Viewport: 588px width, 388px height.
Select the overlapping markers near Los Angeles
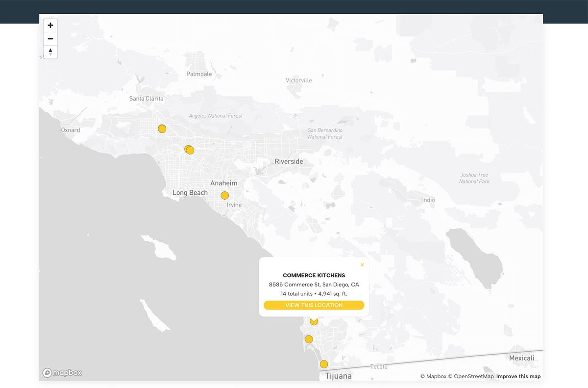(x=189, y=150)
